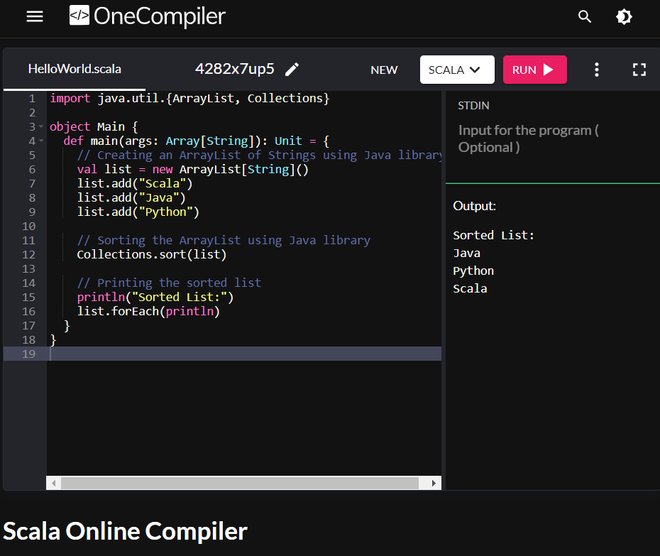This screenshot has height=556, width=660.
Task: Click the code ID 4282x7up5
Action: [x=234, y=69]
